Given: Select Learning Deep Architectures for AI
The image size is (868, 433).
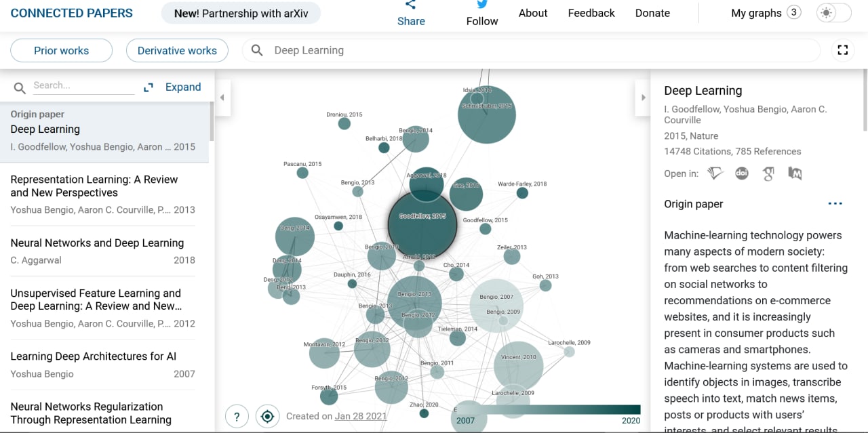Looking at the screenshot, I should tap(103, 365).
